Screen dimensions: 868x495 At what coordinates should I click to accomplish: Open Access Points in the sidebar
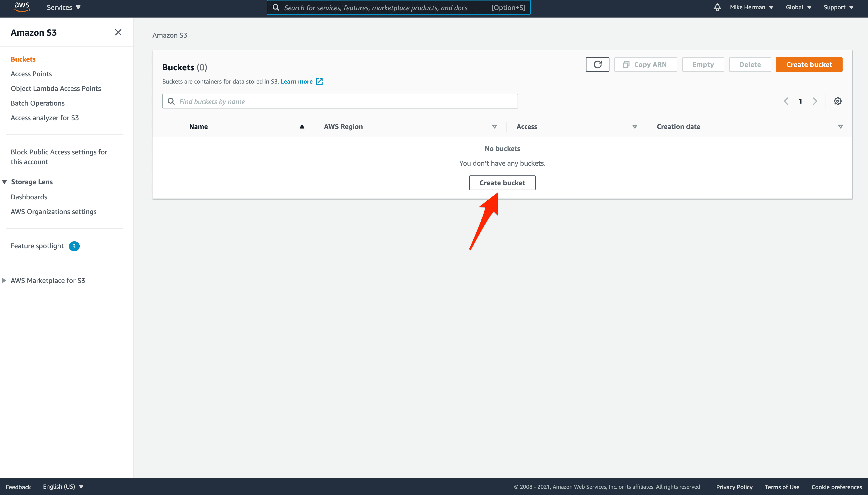click(31, 74)
